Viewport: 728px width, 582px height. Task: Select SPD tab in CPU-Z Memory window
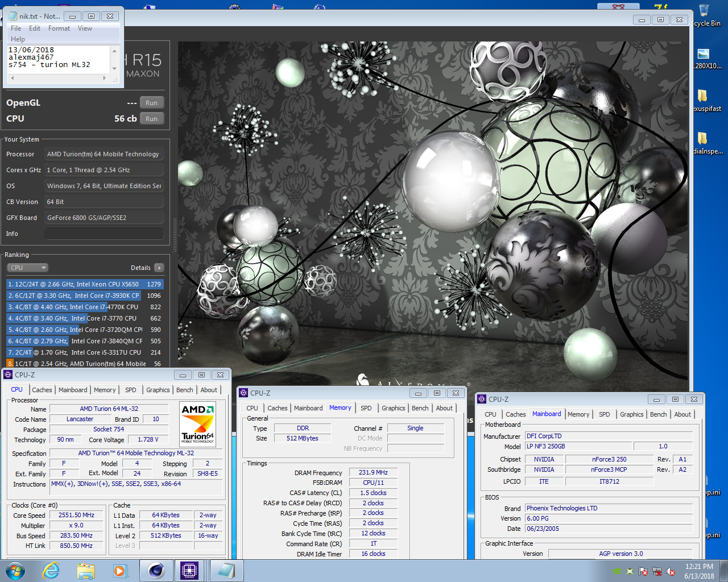coord(366,408)
